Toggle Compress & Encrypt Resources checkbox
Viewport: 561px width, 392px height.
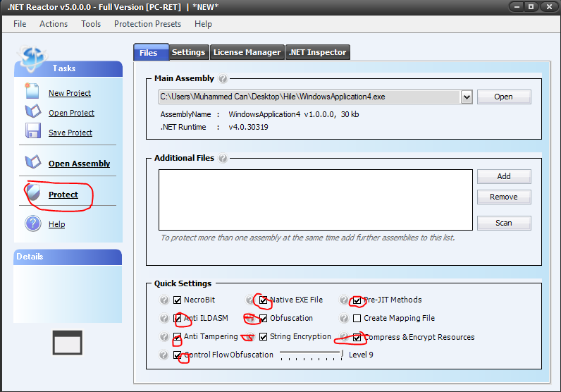357,337
